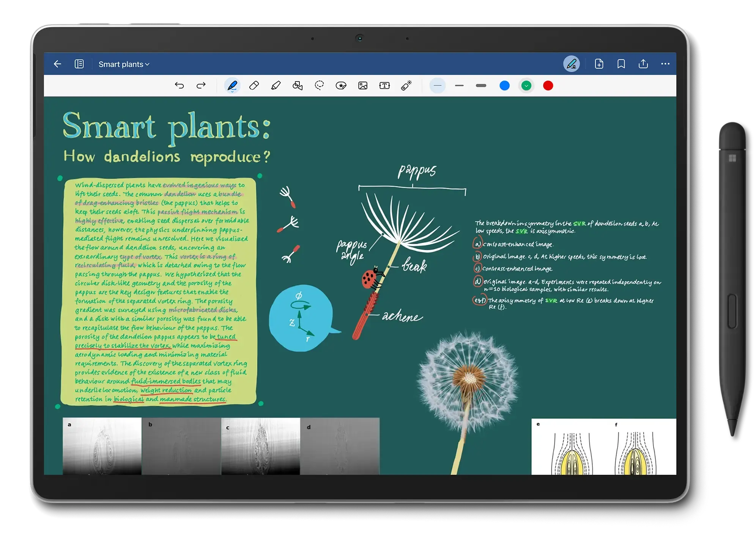Select the Pen tool
Image resolution: width=756 pixels, height=542 pixels.
(233, 86)
